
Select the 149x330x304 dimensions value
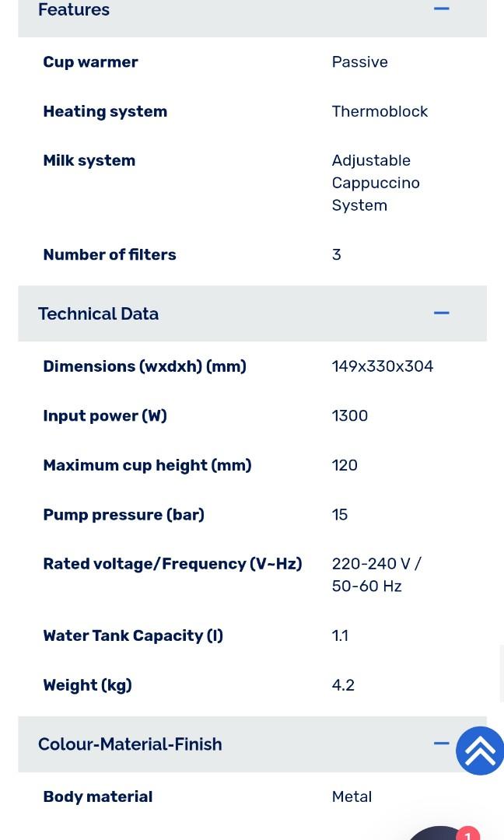click(383, 366)
